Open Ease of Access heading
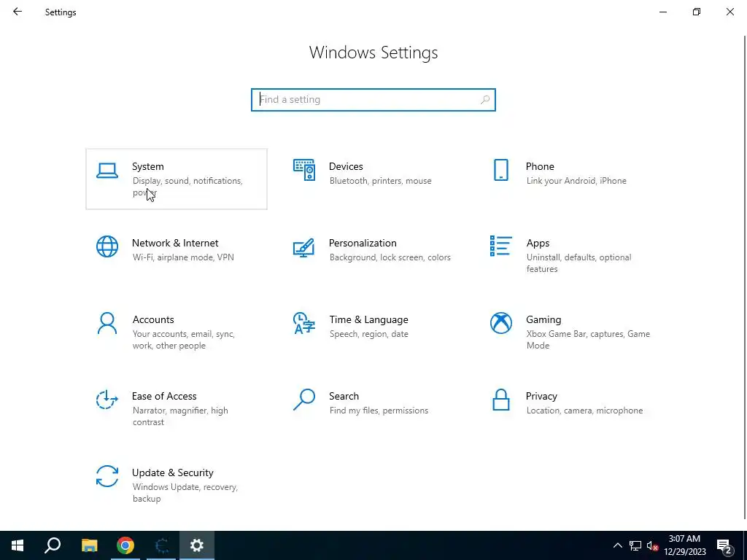The height and width of the screenshot is (560, 747). click(x=164, y=396)
